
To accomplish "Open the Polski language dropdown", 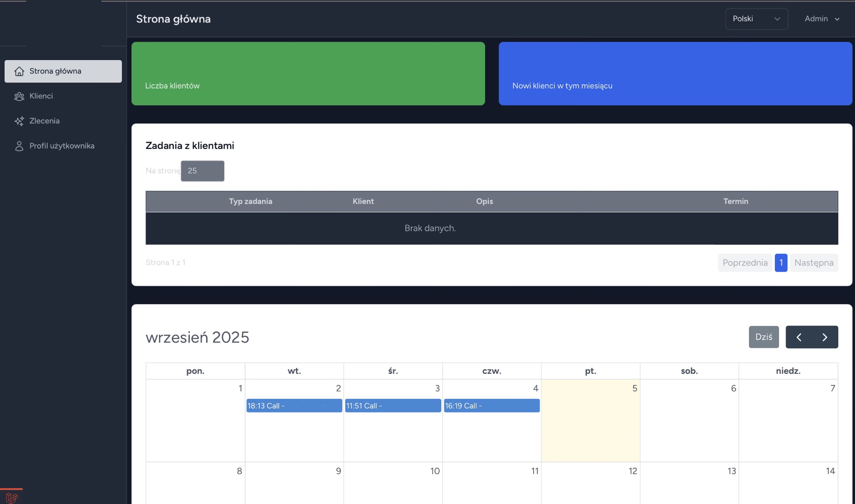I will (x=756, y=19).
